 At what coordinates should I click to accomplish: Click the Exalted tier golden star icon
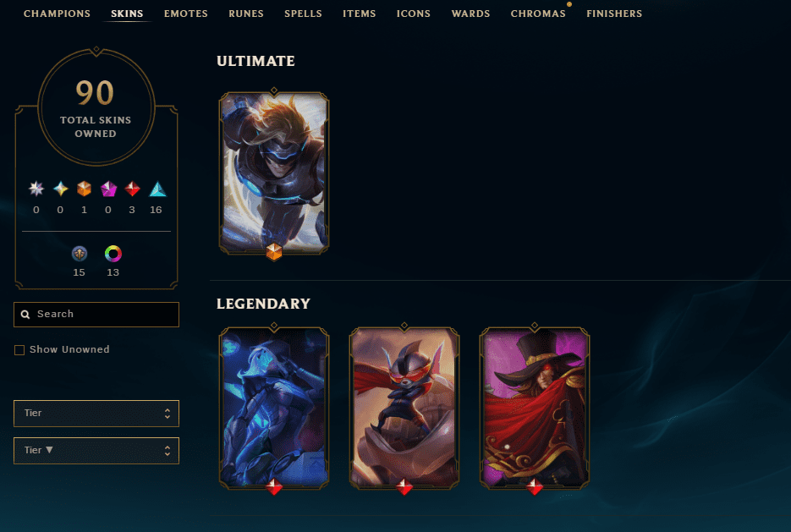click(x=61, y=189)
